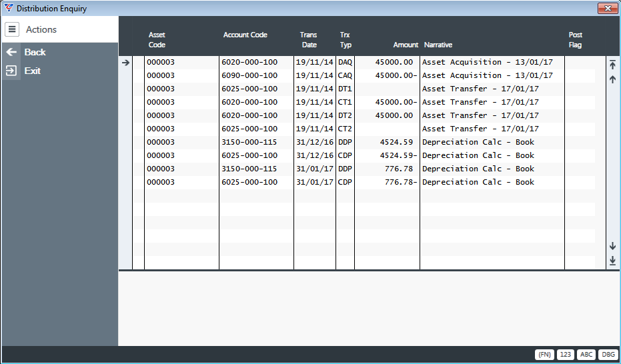Viewport: 621px width, 364px height.
Task: Click date 31/01/17 in the DDP row
Action: (x=314, y=169)
